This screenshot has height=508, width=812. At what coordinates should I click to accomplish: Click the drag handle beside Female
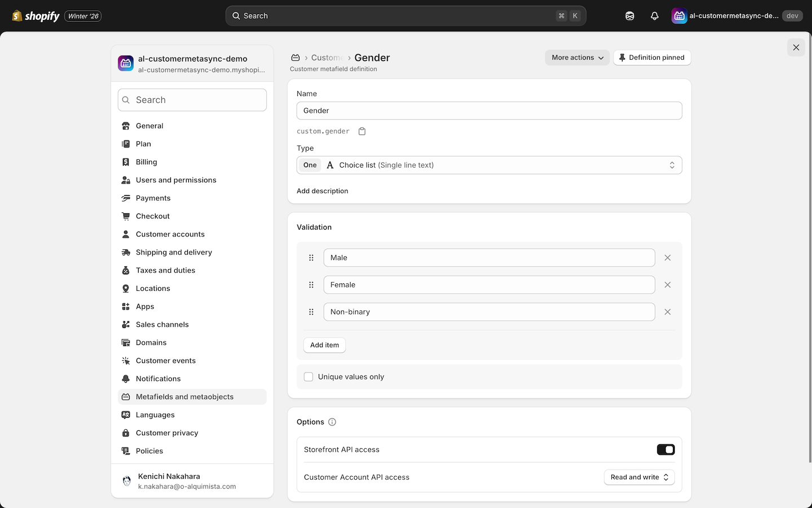click(311, 284)
